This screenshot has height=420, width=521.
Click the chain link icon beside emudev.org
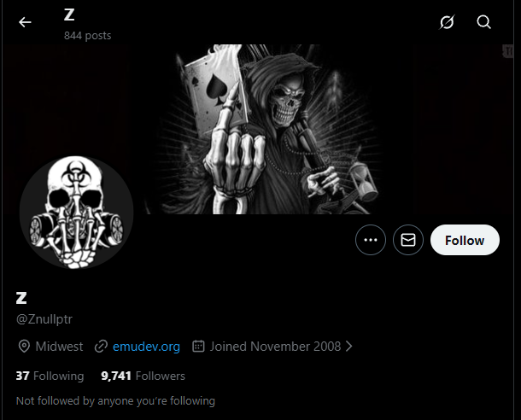[x=101, y=347]
